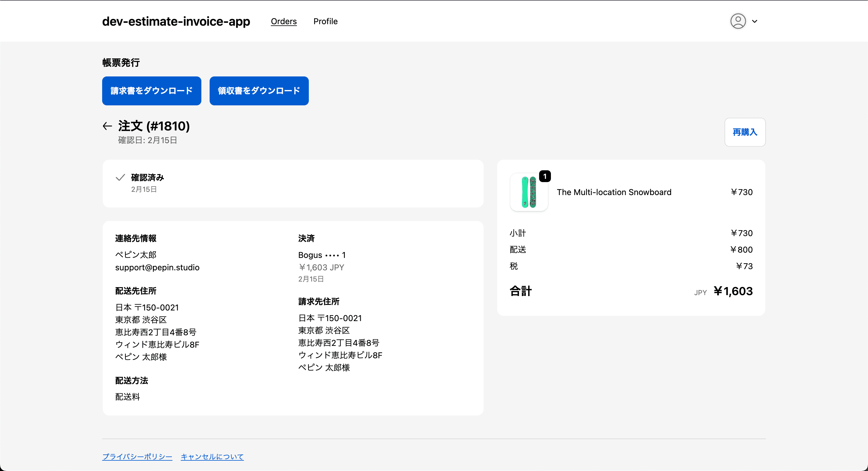Open the キャンセルについて link
The height and width of the screenshot is (471, 868).
coord(212,456)
